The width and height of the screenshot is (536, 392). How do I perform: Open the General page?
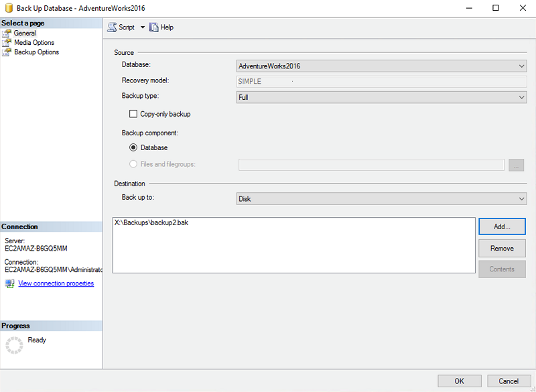25,33
